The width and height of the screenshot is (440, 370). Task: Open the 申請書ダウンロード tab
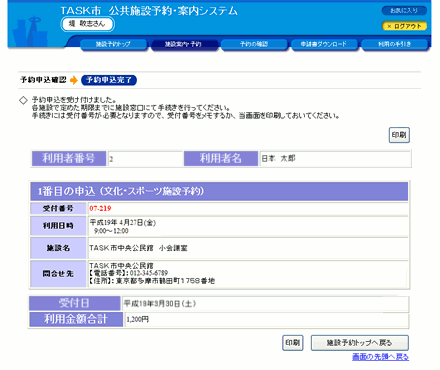tap(324, 44)
